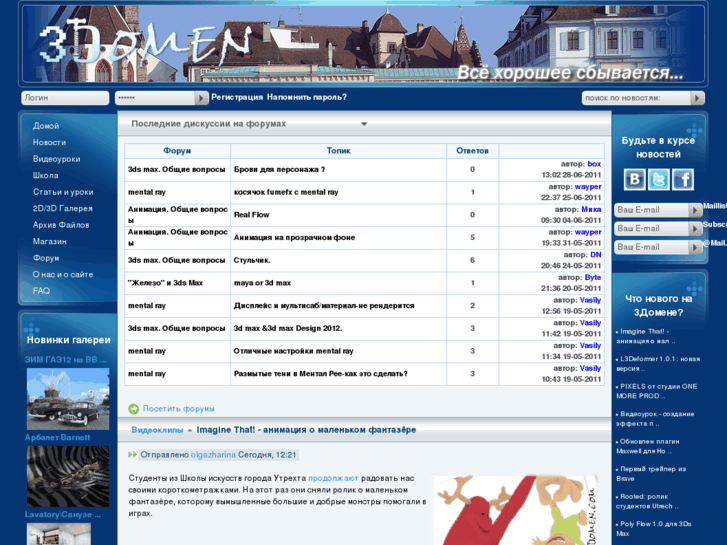Click the 3Domen logo in banner
Image resolution: width=727 pixels, height=545 pixels.
tap(144, 43)
